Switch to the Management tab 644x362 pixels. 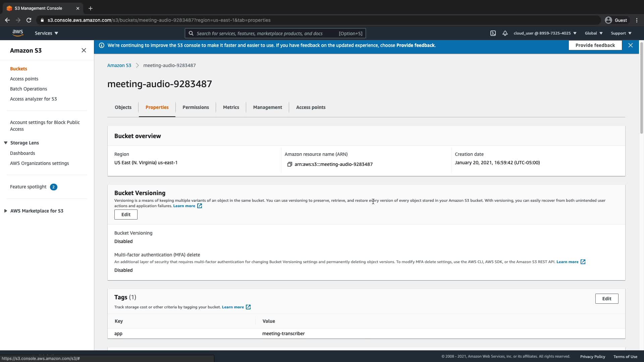coord(267,107)
